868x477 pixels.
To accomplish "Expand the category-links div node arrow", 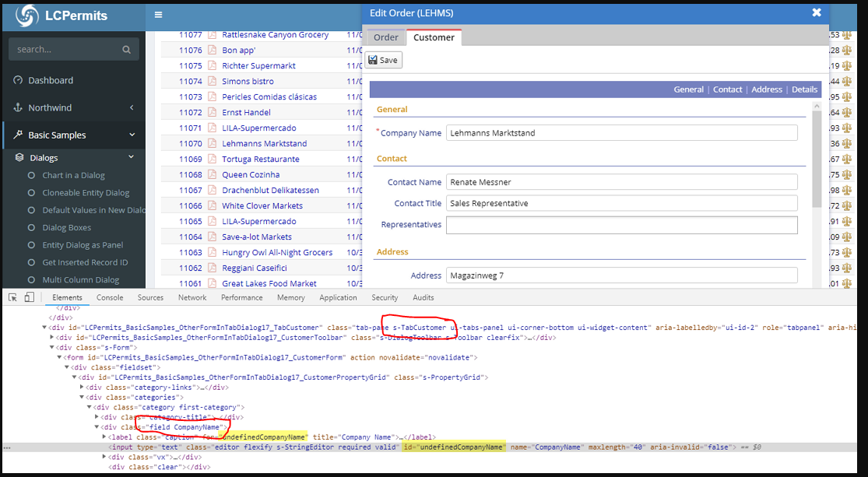I will click(83, 388).
